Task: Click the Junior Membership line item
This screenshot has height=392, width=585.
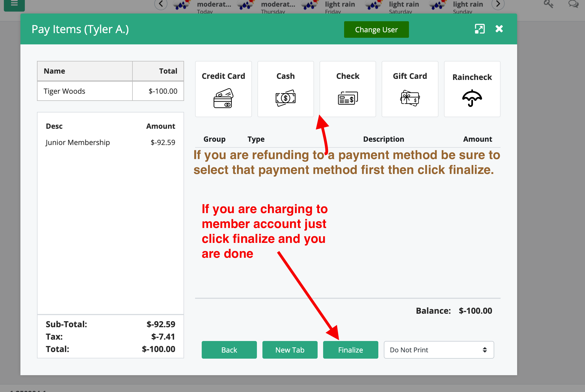Action: [x=78, y=143]
